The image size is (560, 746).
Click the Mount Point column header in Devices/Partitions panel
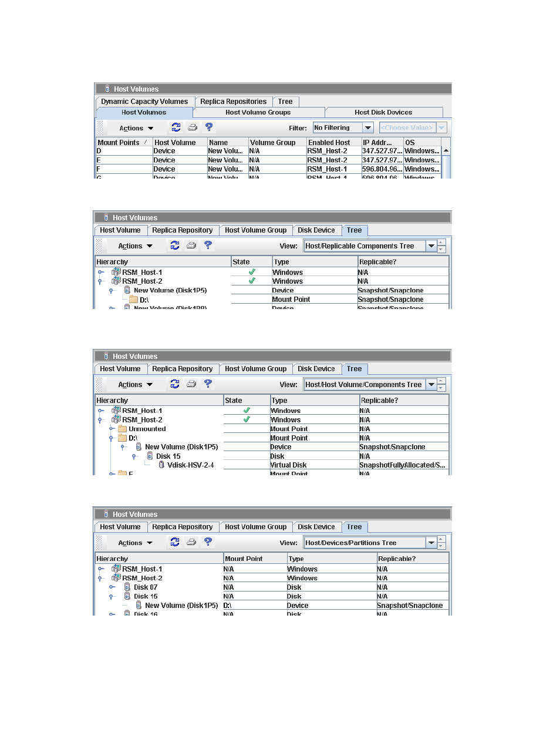coord(255,559)
